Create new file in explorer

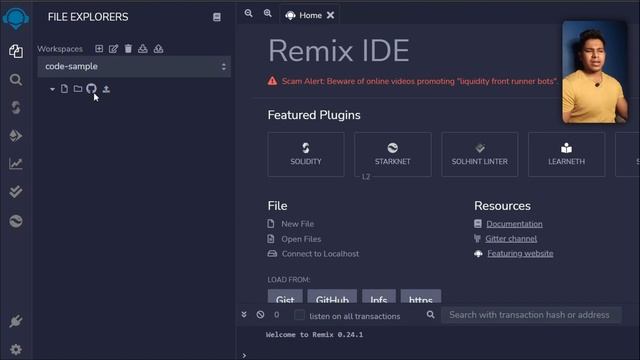(x=64, y=89)
